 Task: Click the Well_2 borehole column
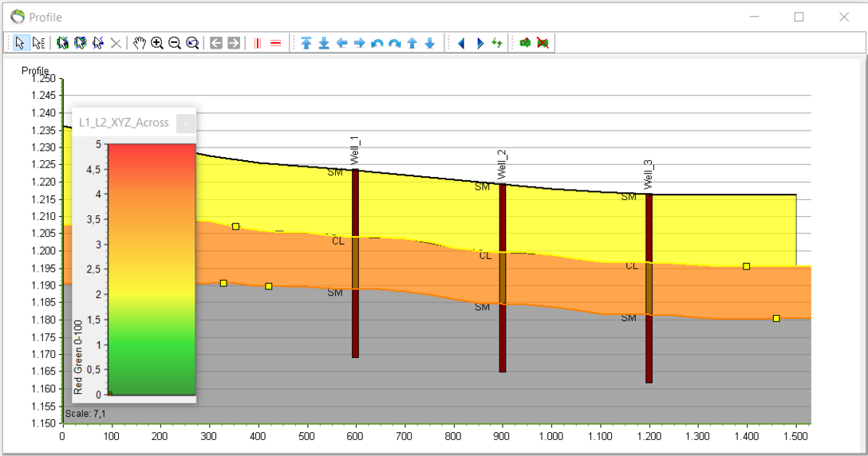503,277
